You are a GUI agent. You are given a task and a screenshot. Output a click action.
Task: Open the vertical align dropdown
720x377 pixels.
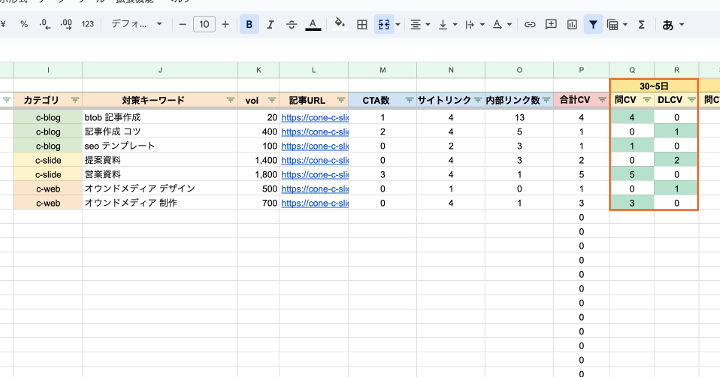pos(447,24)
